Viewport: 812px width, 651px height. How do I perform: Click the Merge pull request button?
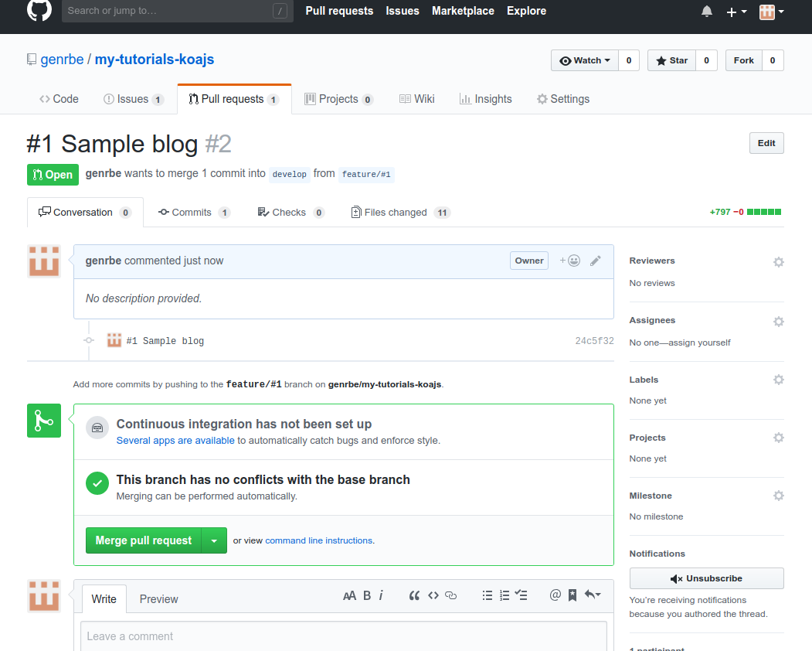[144, 540]
